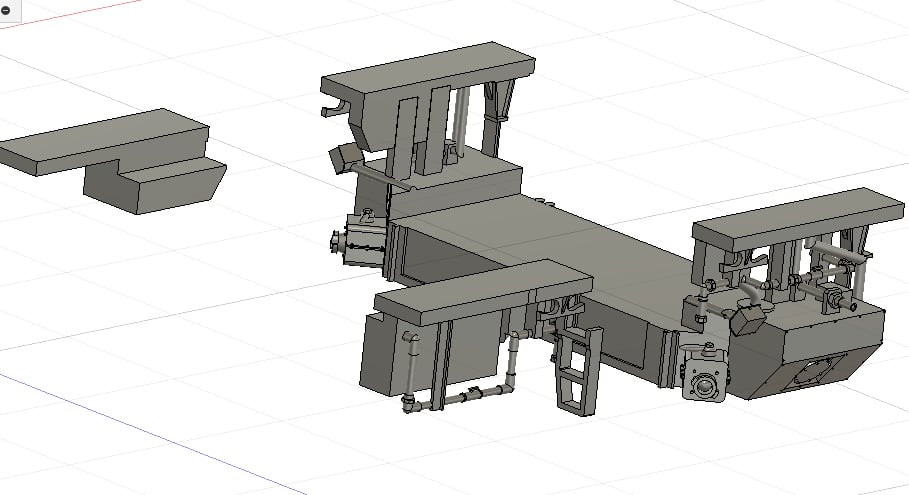909x495 pixels.
Task: Select the small dark box beside the right hopper
Action: 748,320
